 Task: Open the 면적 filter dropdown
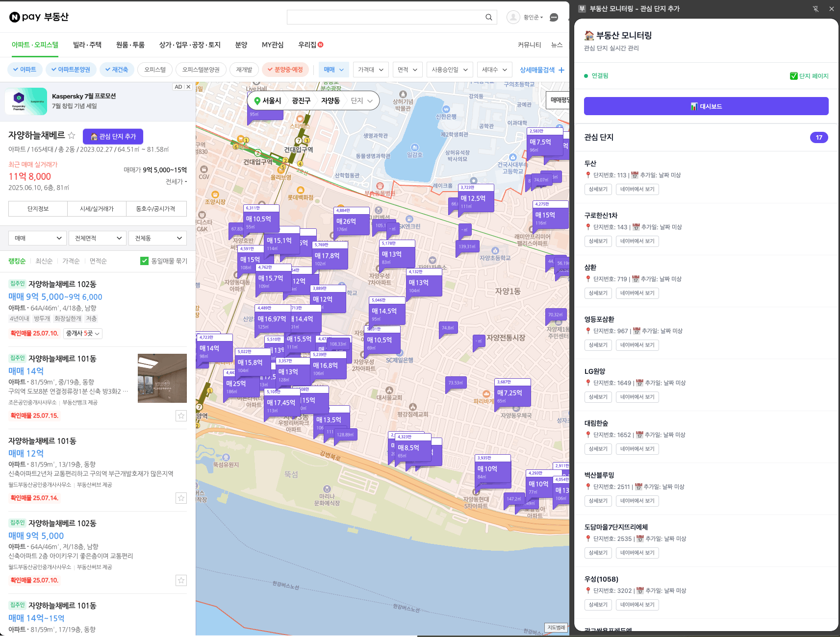407,70
